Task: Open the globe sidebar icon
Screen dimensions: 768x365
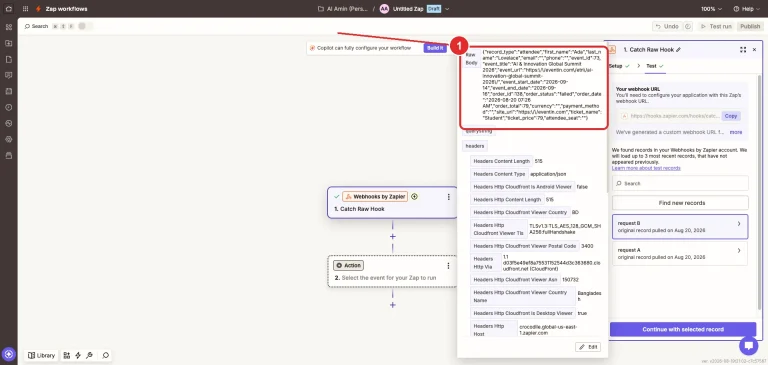Action: 9,123
